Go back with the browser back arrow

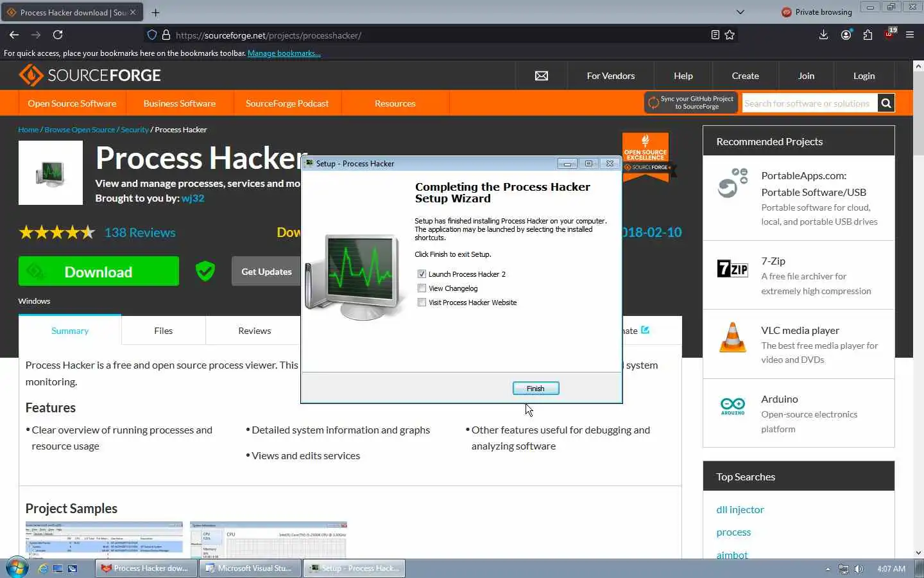[x=14, y=35]
